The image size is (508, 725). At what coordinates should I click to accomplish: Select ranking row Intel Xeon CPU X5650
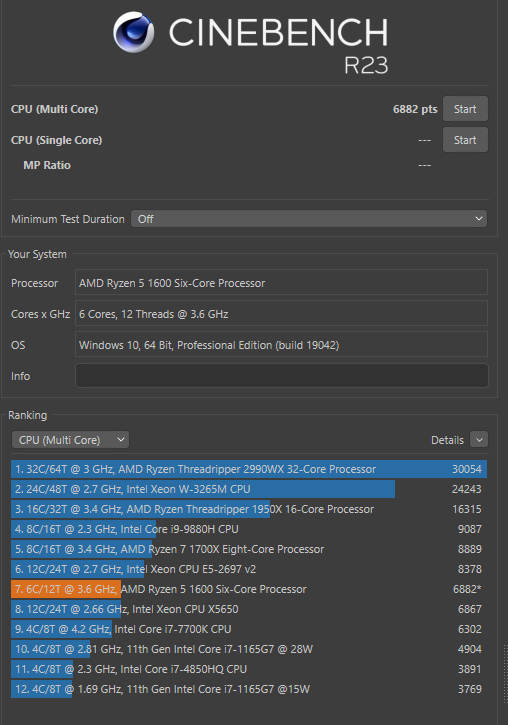249,609
